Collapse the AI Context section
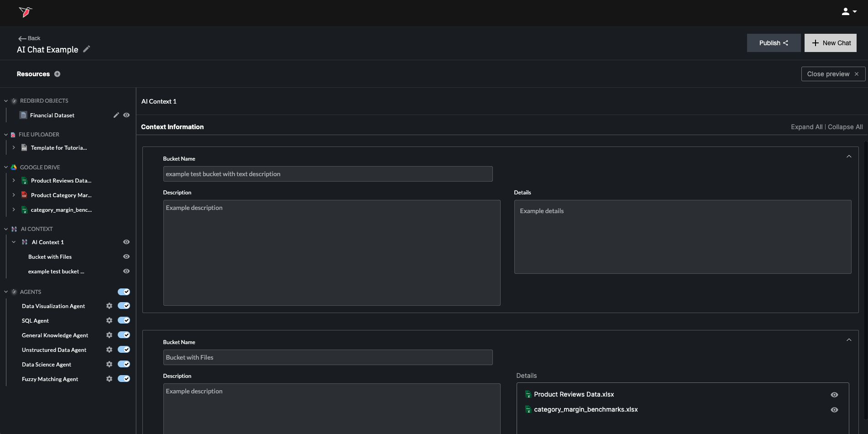The height and width of the screenshot is (434, 868). click(x=6, y=229)
